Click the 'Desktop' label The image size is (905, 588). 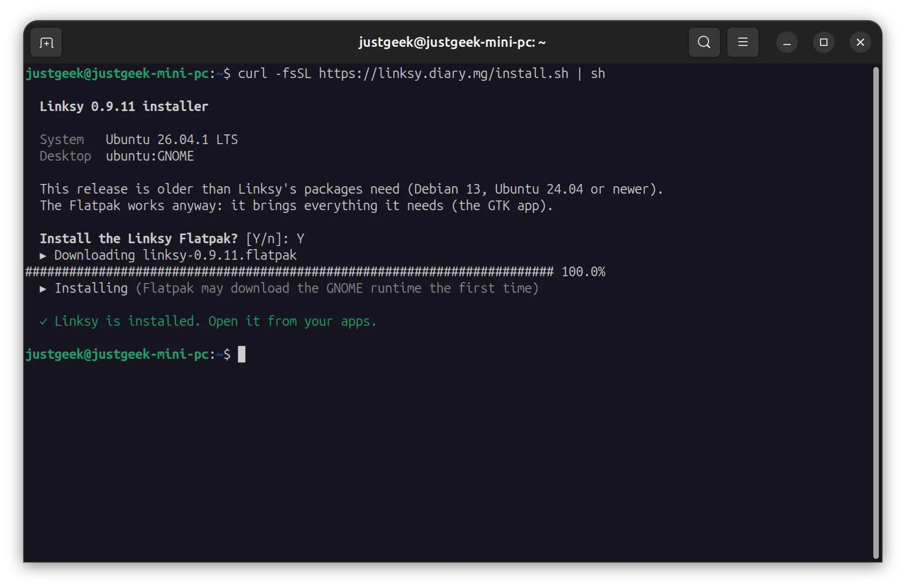66,156
